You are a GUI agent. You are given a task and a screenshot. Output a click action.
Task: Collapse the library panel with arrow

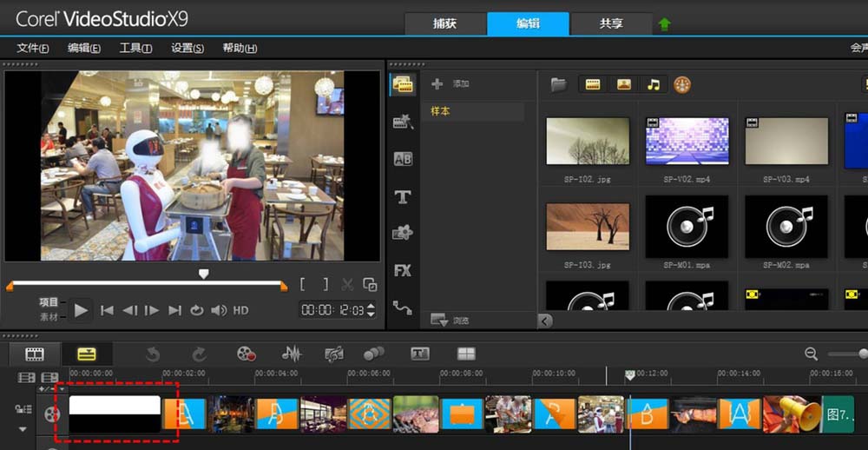[545, 321]
